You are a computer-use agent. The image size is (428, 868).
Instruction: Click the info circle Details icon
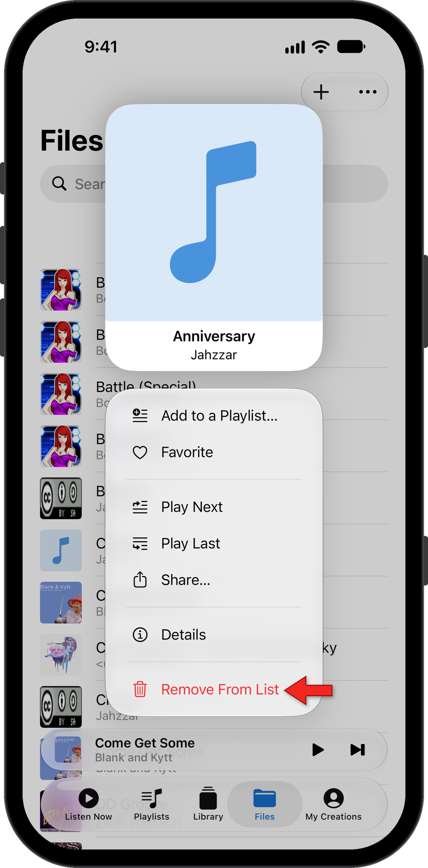(x=140, y=635)
